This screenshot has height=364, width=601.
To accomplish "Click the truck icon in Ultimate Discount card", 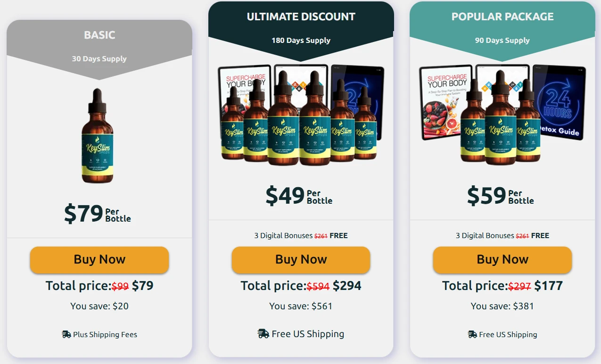I will (x=263, y=334).
